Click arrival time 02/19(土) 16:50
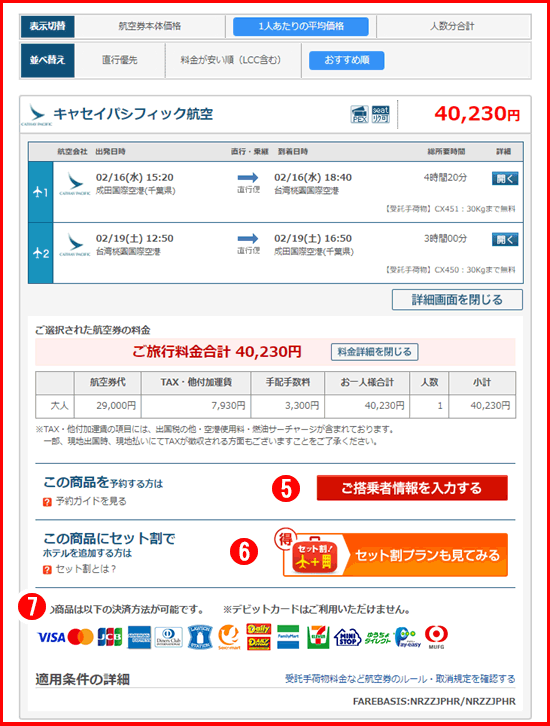The width and height of the screenshot is (550, 726). tap(313, 239)
